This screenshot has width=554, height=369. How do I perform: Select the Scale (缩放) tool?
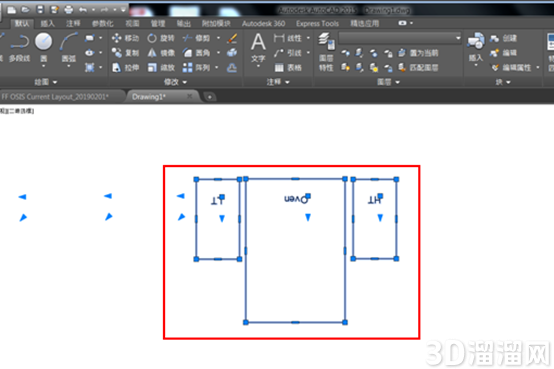(x=161, y=67)
